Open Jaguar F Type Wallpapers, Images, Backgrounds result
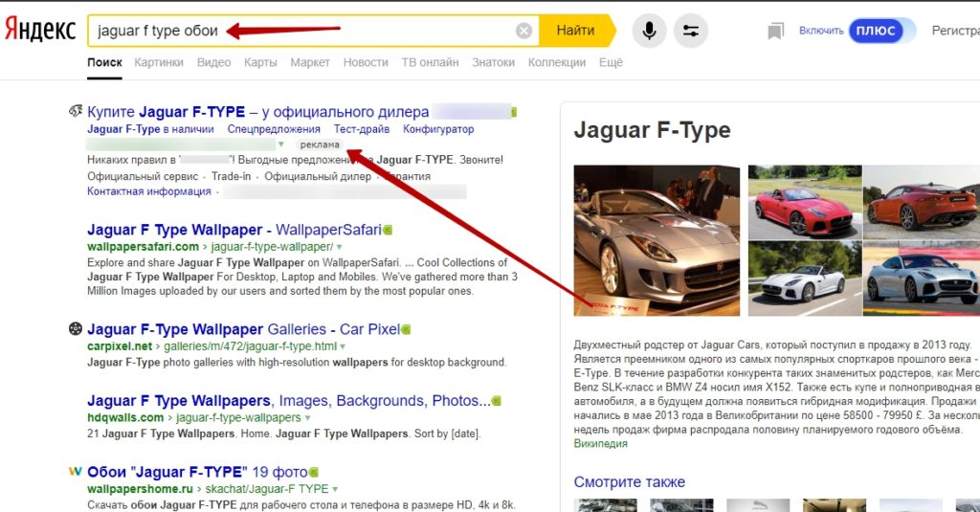This screenshot has width=980, height=512. [289, 401]
